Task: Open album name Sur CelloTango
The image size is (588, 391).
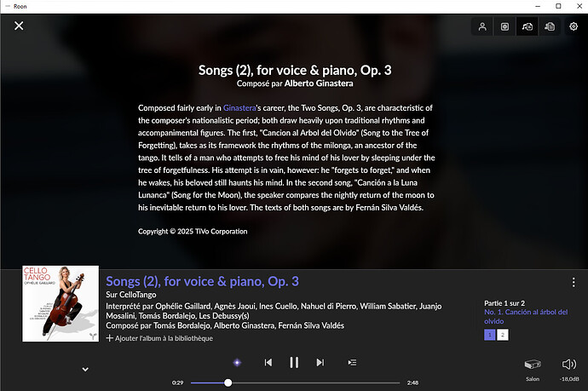Action: tap(131, 295)
